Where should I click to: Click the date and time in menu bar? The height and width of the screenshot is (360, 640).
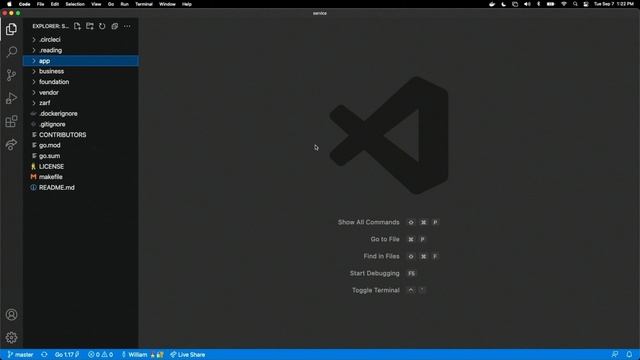point(614,4)
